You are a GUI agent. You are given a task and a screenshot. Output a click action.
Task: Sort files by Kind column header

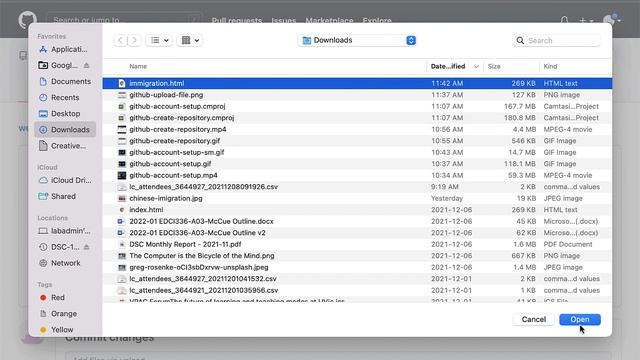(550, 66)
